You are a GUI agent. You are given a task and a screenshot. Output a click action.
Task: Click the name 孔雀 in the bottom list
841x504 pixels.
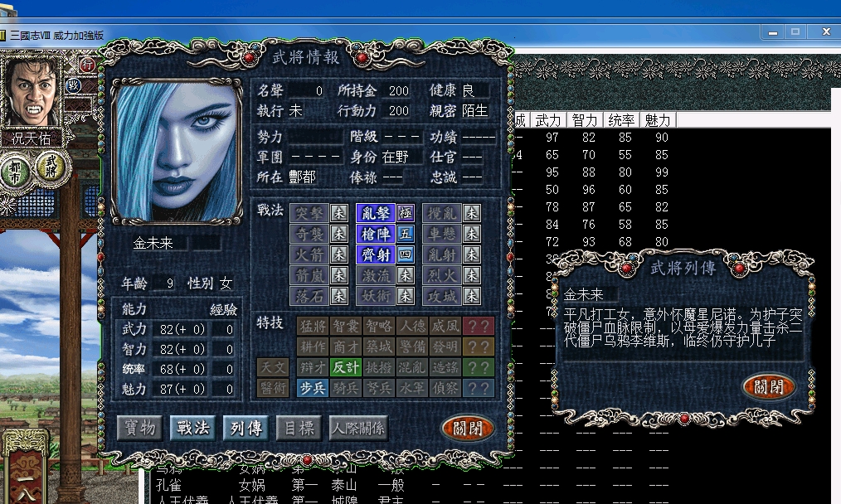coord(168,485)
